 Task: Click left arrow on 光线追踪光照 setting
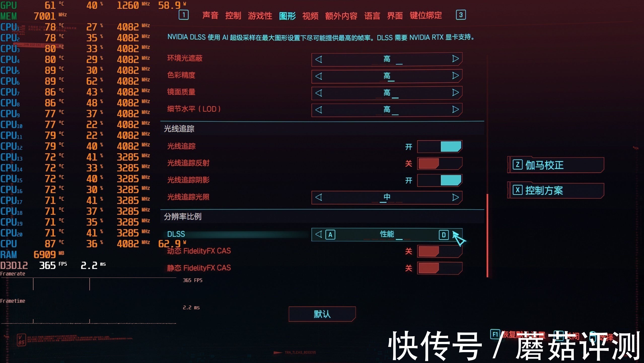(318, 197)
